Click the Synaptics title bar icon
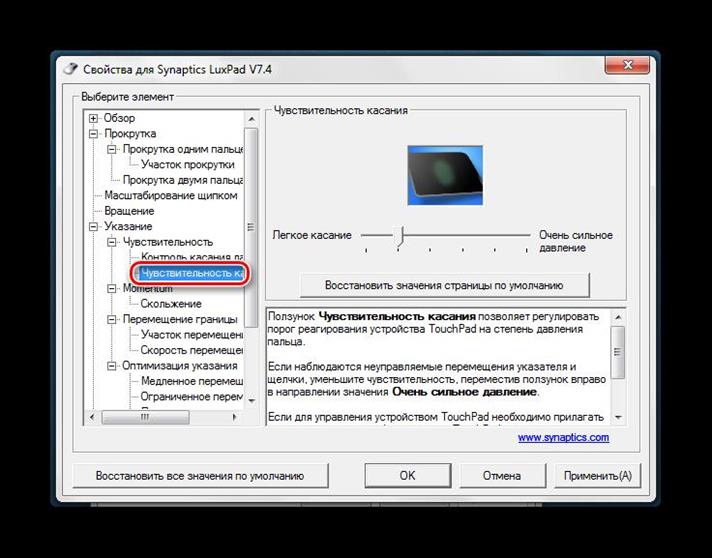This screenshot has height=558, width=712. click(x=69, y=70)
